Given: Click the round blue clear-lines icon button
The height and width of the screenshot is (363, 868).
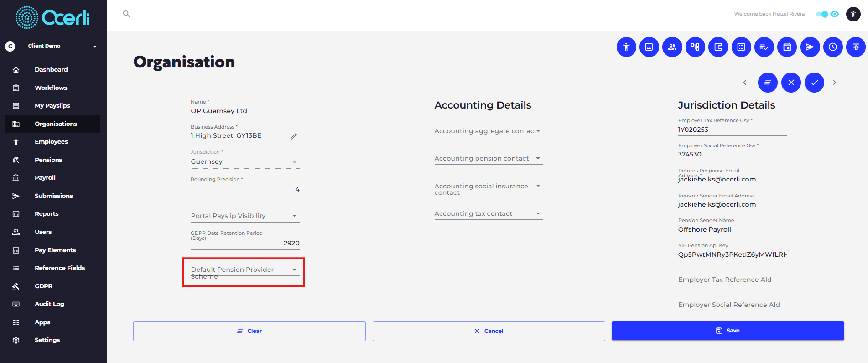Looking at the screenshot, I should (x=768, y=83).
